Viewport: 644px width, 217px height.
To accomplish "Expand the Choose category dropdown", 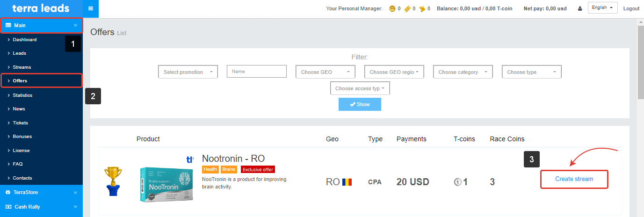I will point(463,72).
